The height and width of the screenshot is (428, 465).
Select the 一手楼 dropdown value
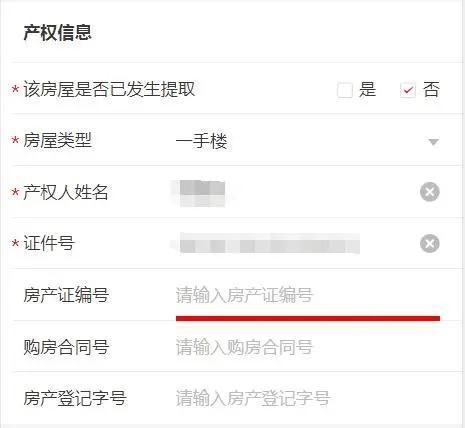(x=202, y=141)
